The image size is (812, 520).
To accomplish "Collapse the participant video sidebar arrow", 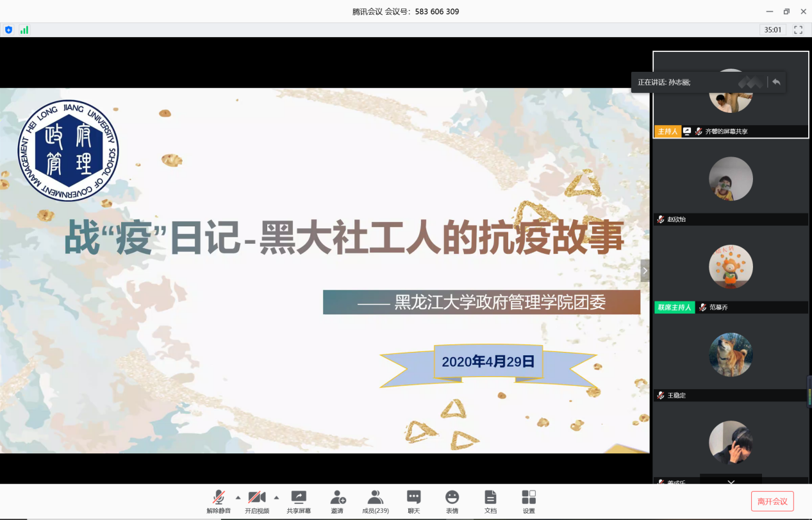I will click(x=645, y=271).
